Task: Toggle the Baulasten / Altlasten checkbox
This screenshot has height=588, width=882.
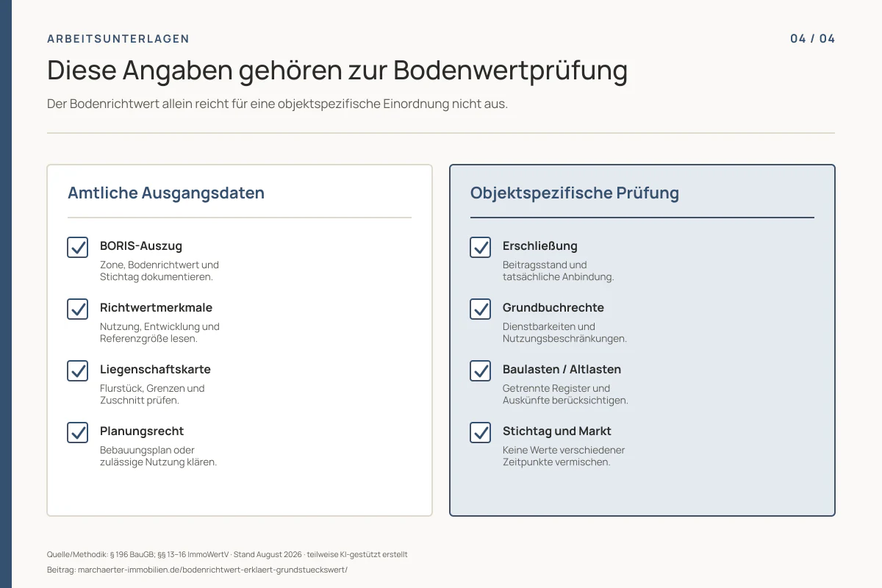Action: click(481, 371)
